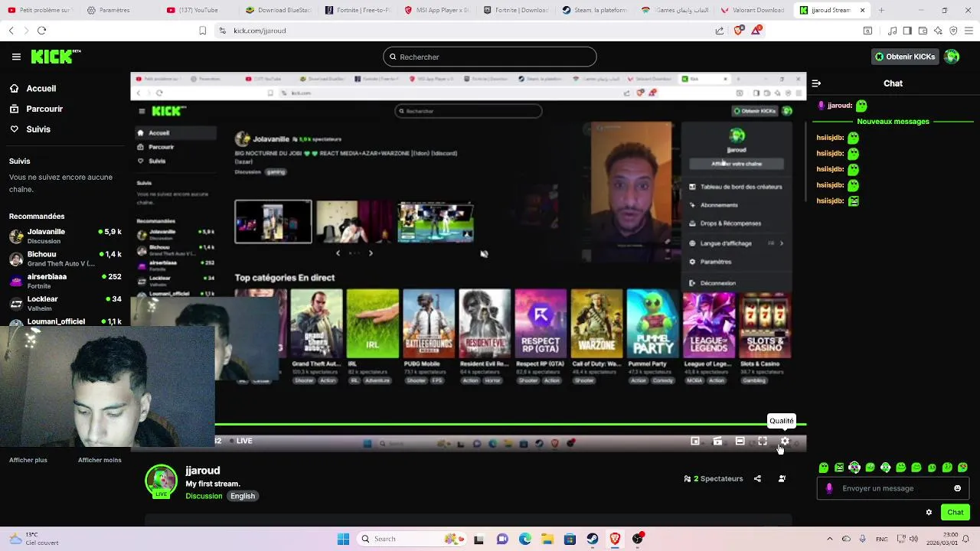Click Afficher moins under recommendations
This screenshot has width=980, height=551.
(100, 460)
